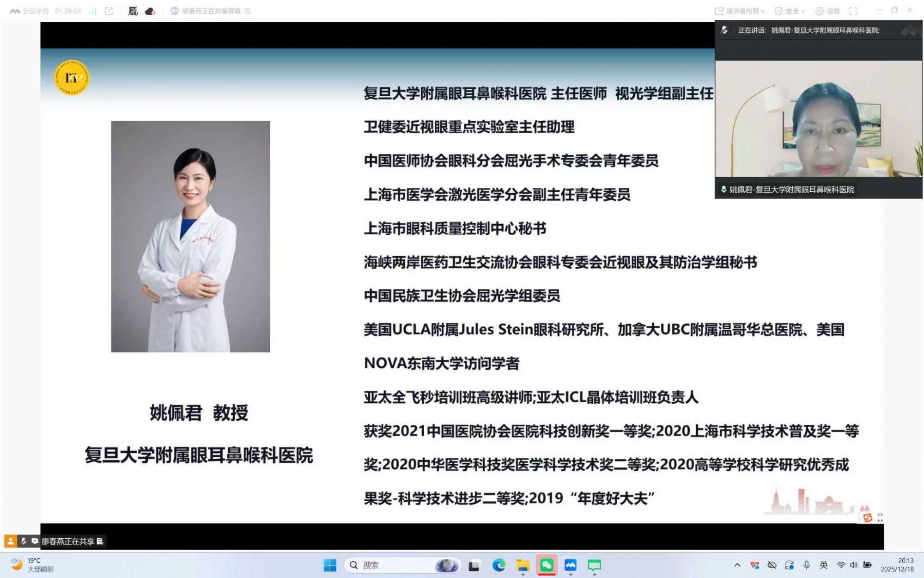Open Tencent Meeting from the taskbar
The width and height of the screenshot is (924, 578).
click(x=571, y=565)
